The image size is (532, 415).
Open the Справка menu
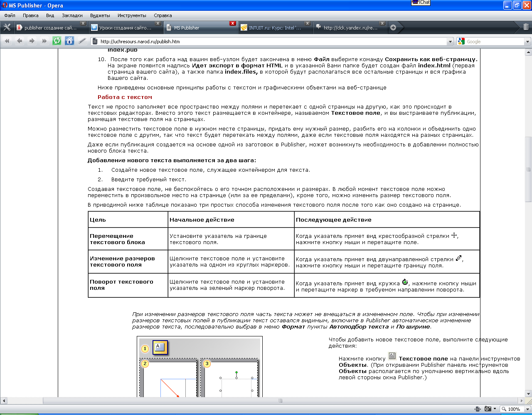[163, 15]
